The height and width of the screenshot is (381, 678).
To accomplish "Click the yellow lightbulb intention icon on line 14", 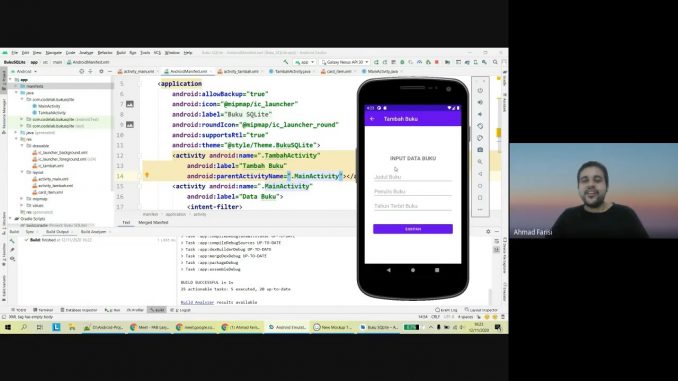I will [x=147, y=176].
